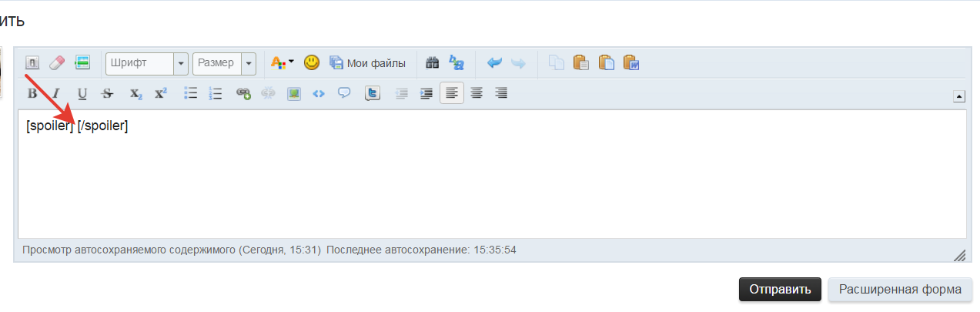Open the Шрифт font dropdown
This screenshot has width=980, height=312.
(x=147, y=63)
